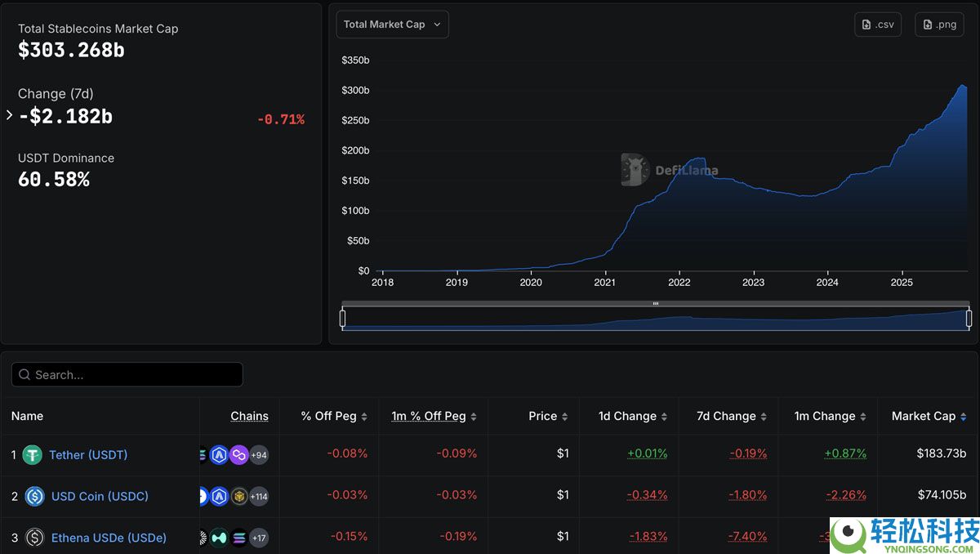Click the magnifier icon in the search box
980x554 pixels.
[24, 374]
